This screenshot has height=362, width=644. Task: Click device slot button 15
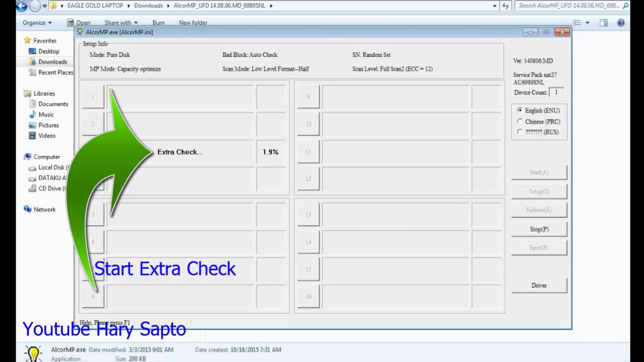point(308,269)
